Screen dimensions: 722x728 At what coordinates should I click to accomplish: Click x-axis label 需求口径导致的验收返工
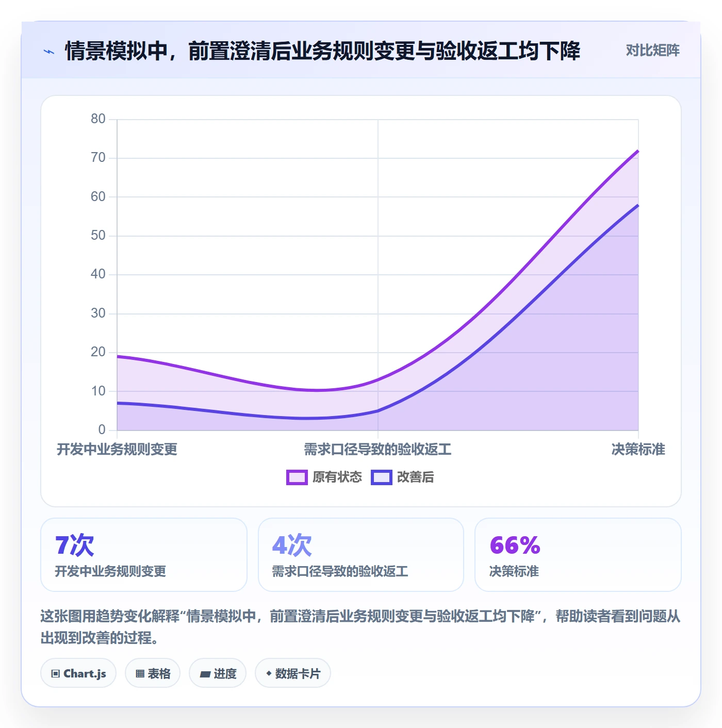click(x=378, y=450)
